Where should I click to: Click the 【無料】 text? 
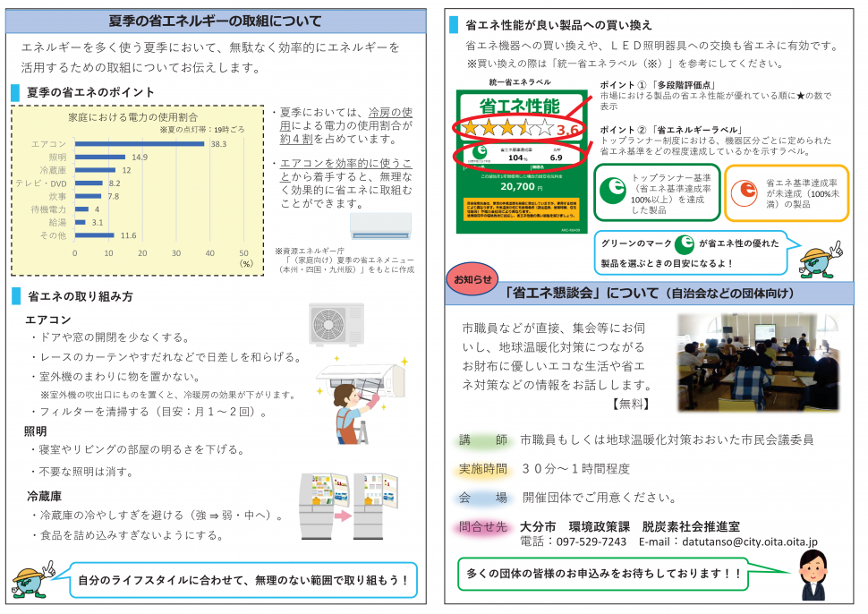coord(630,405)
